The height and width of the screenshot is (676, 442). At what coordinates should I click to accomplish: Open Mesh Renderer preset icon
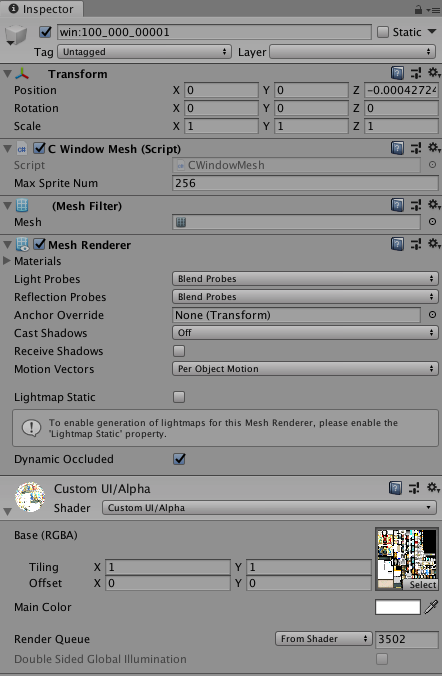416,244
